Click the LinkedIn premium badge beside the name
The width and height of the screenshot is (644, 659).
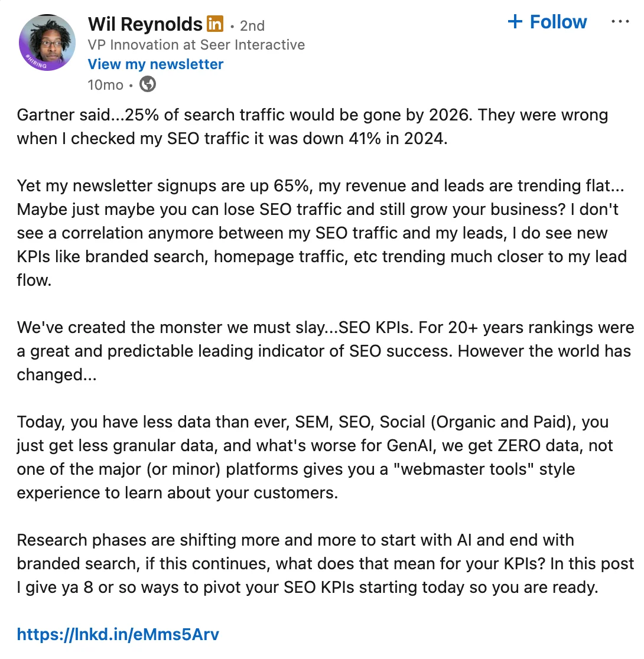coord(215,24)
